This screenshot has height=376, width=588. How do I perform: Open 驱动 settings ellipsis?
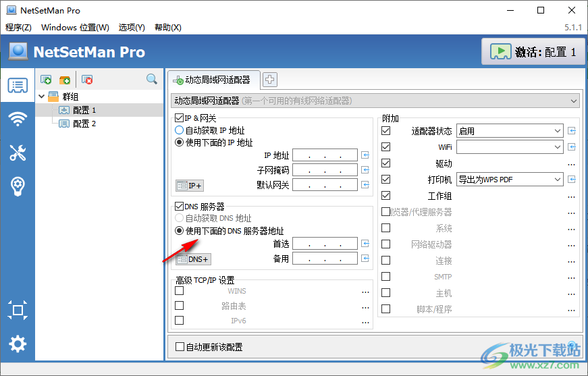point(571,164)
